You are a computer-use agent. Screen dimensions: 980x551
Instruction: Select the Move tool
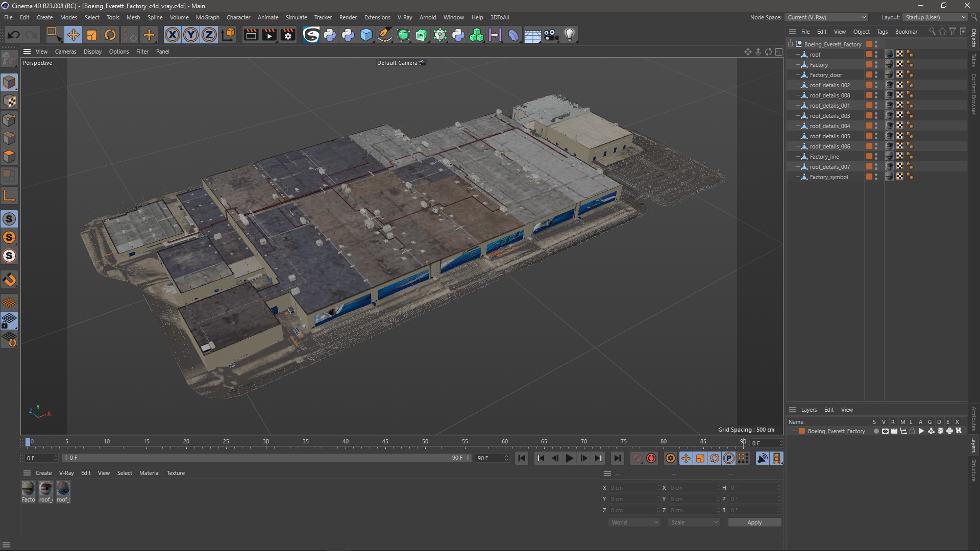click(73, 35)
